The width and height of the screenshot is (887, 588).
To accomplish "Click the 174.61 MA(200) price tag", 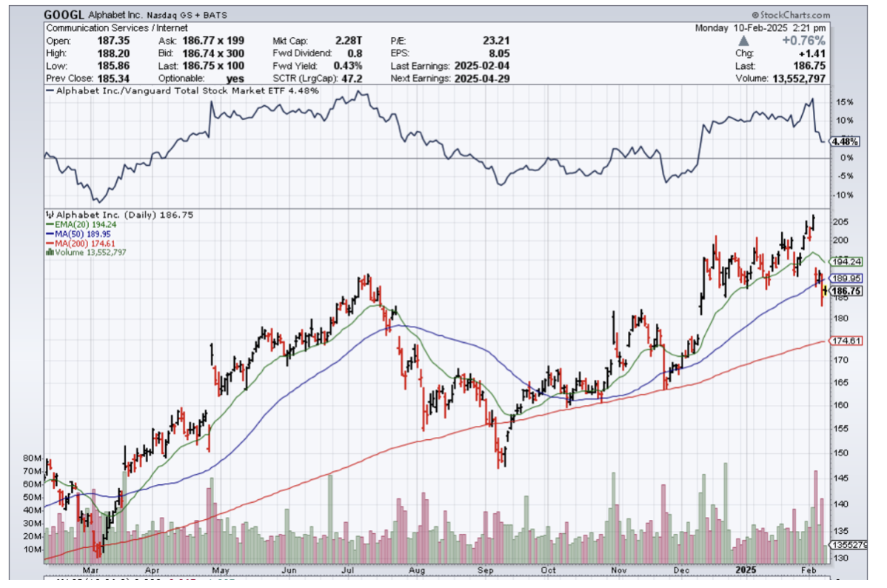I will point(845,341).
